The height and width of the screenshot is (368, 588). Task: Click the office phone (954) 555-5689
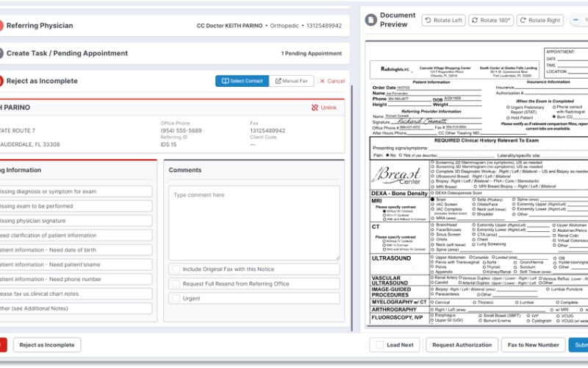[x=181, y=131]
